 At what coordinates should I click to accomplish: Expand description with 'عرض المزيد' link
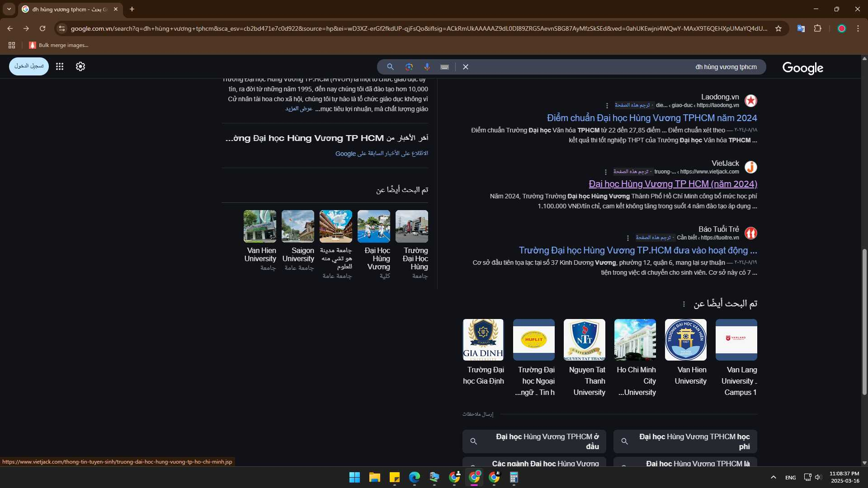point(299,109)
